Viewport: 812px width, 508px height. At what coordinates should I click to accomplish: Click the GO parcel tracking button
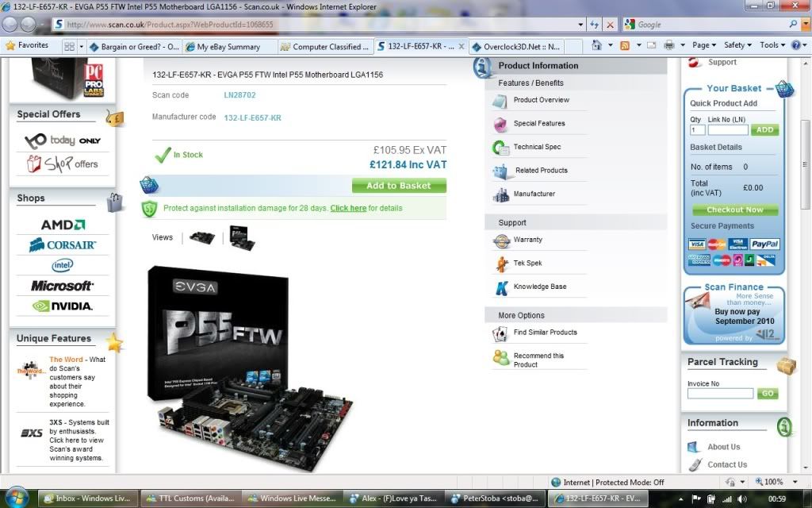click(768, 394)
